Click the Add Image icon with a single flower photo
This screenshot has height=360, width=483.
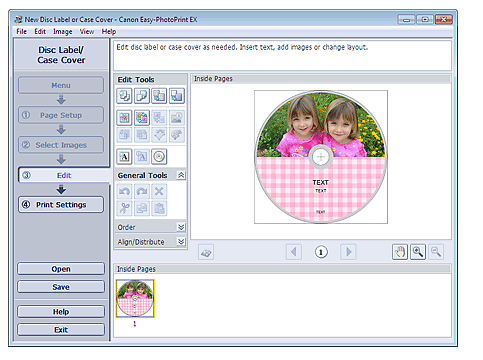tap(124, 118)
